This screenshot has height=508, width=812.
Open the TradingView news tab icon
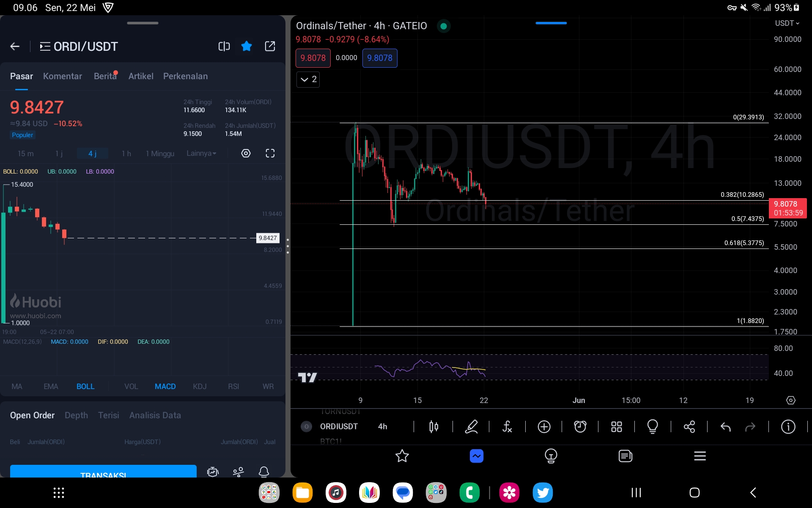click(x=625, y=456)
